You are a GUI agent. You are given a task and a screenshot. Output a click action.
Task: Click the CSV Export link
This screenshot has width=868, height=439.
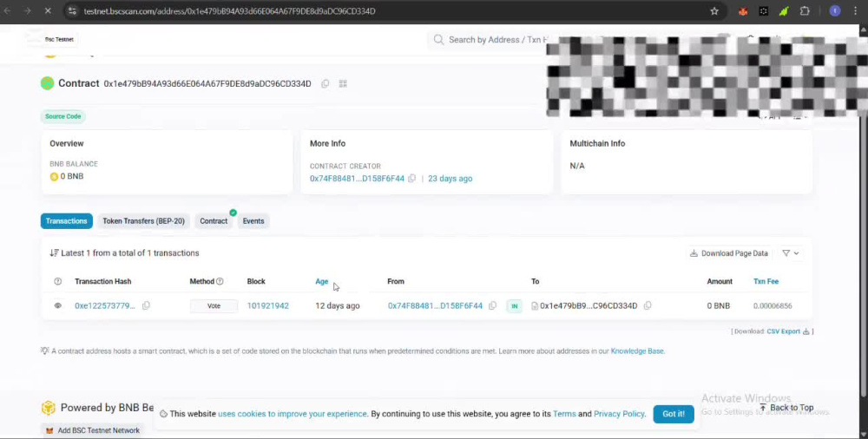click(783, 331)
